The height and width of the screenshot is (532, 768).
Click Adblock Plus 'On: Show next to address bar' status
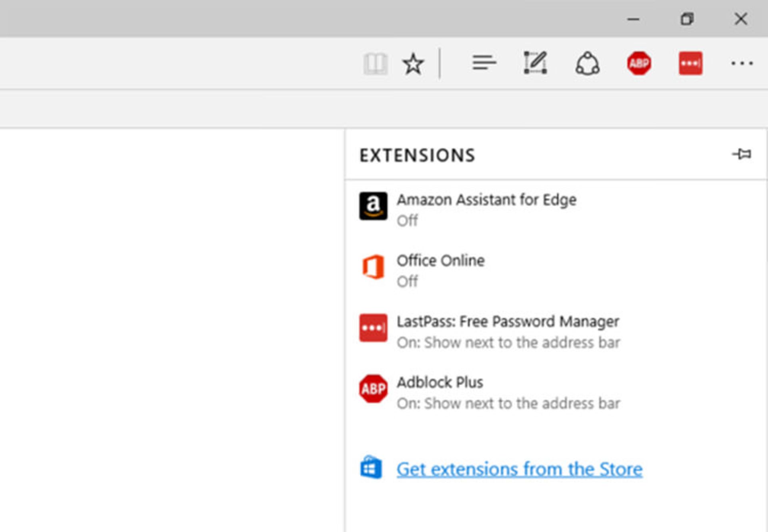[x=508, y=403]
